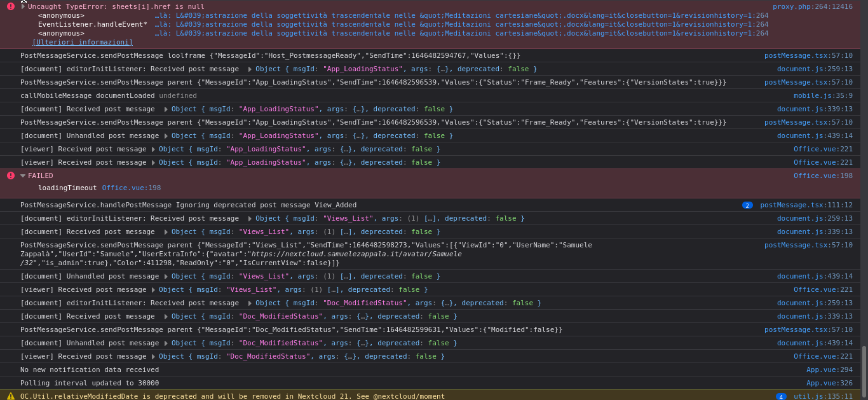Open App.vue:326 source link

pos(829,383)
